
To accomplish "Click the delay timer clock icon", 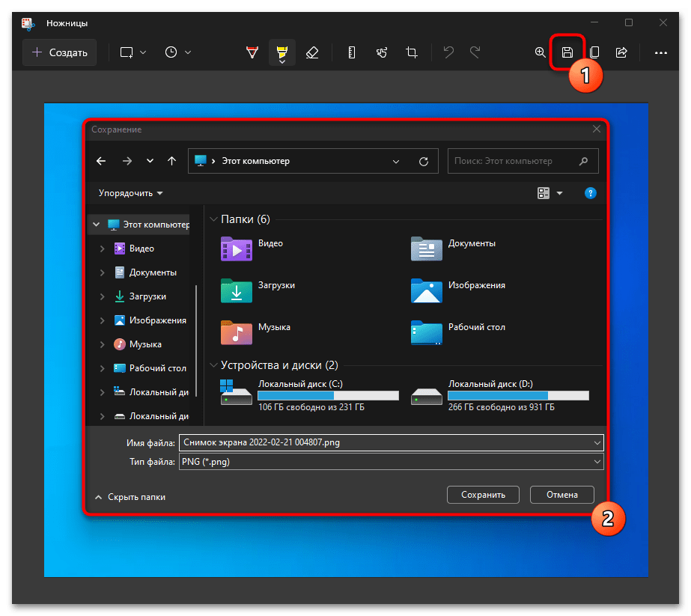I will pyautogui.click(x=171, y=52).
